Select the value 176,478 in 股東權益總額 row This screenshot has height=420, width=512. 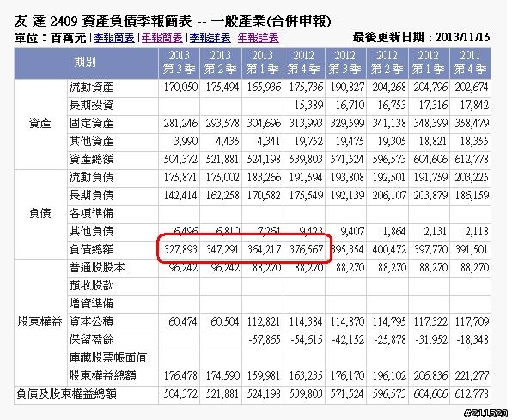click(180, 376)
